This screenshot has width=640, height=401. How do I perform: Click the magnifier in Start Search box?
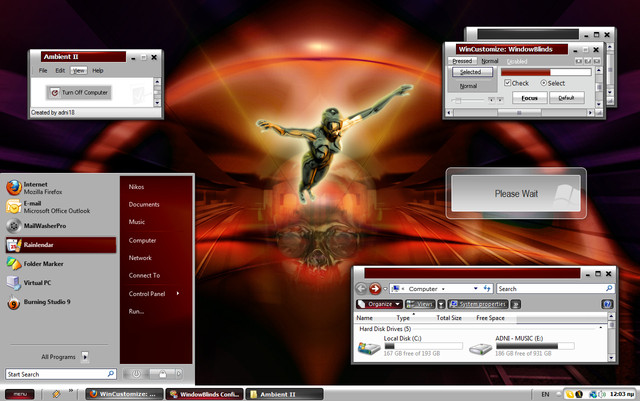[x=110, y=374]
